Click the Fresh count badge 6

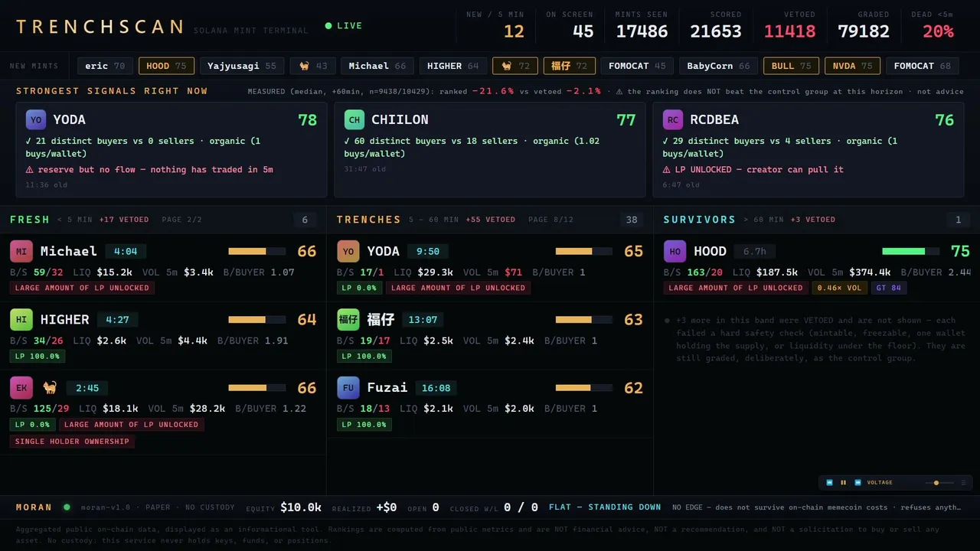pyautogui.click(x=305, y=220)
